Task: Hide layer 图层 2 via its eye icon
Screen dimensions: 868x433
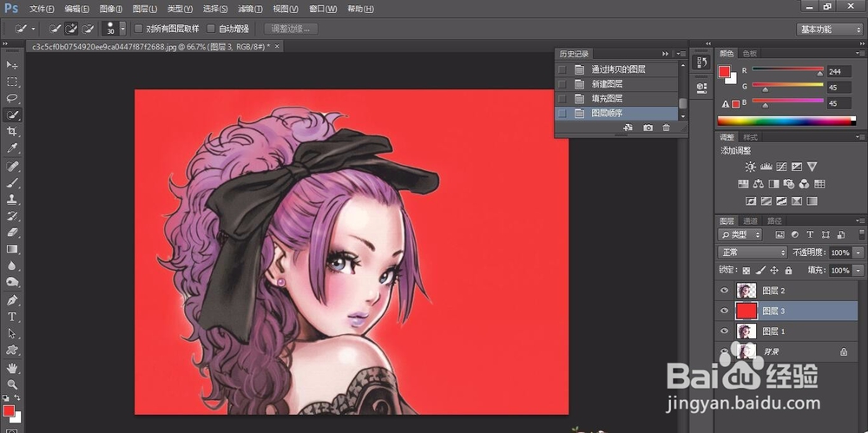Action: click(x=724, y=291)
